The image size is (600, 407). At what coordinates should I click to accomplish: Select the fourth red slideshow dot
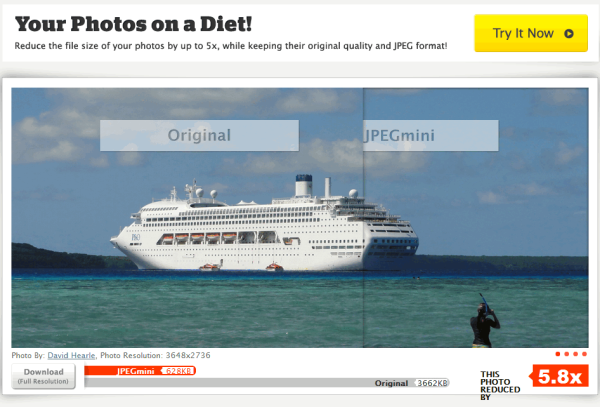pos(584,354)
